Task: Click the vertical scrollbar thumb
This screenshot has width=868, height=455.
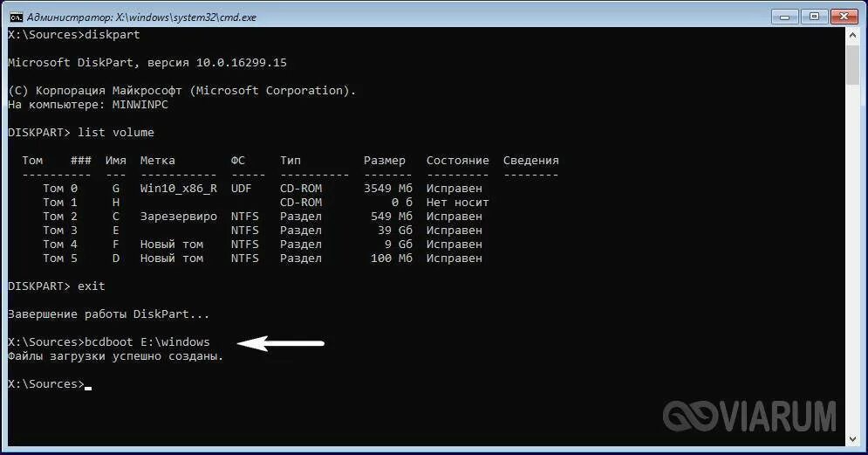Action: [852, 65]
